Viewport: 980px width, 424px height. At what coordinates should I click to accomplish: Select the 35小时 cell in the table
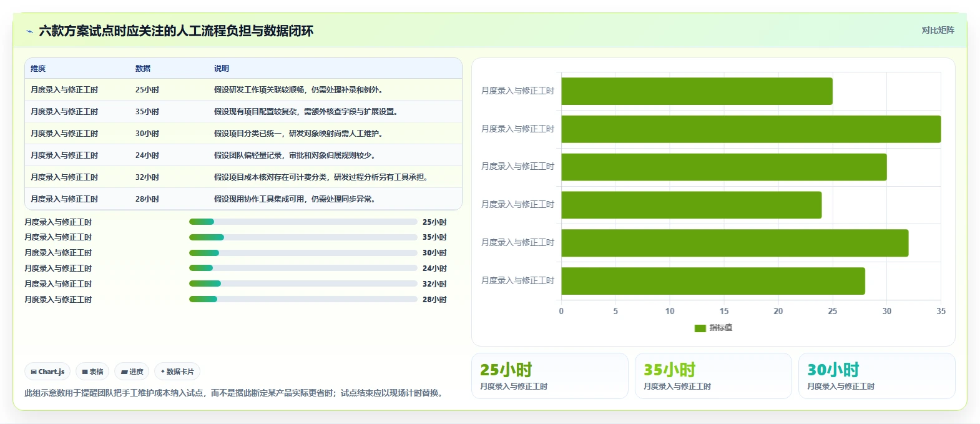click(147, 112)
